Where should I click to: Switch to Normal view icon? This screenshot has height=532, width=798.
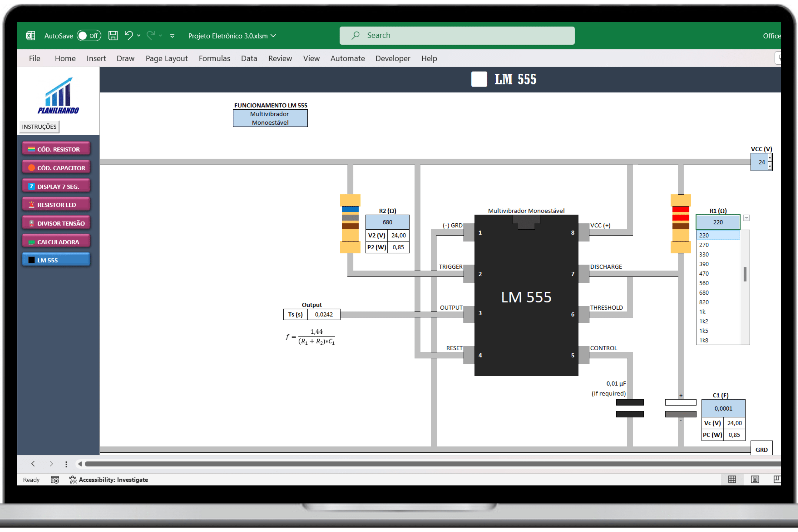(732, 479)
